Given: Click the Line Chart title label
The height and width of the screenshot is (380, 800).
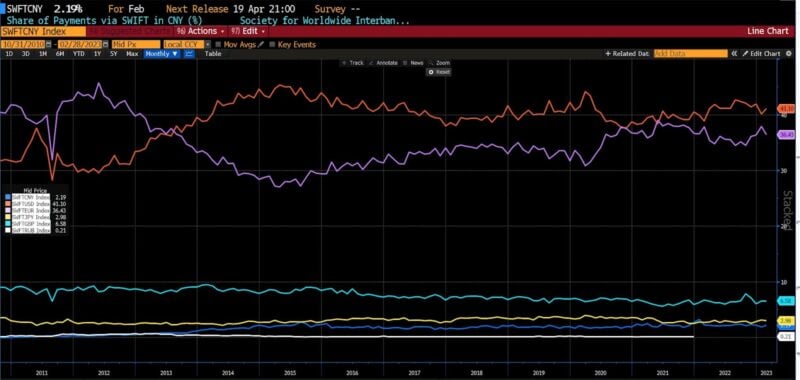Looking at the screenshot, I should click(768, 31).
